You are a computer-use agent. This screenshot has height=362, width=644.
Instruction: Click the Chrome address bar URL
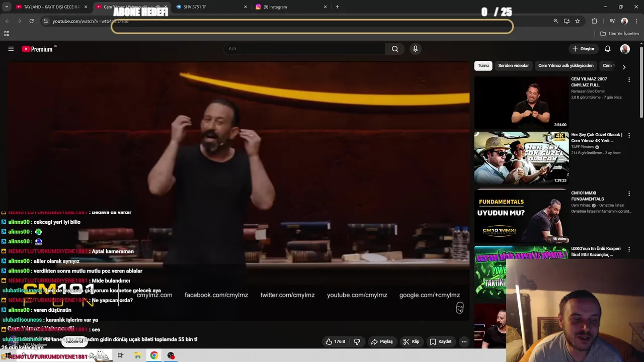[91, 21]
